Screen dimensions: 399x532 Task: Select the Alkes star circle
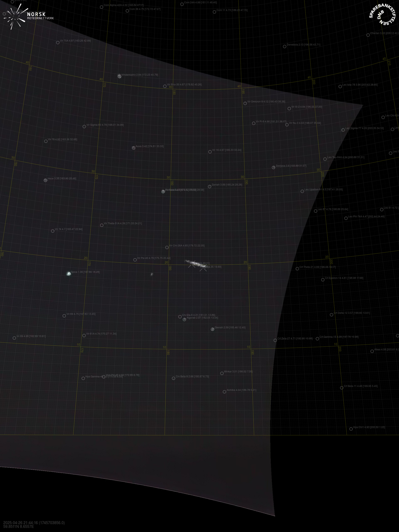click(372, 351)
